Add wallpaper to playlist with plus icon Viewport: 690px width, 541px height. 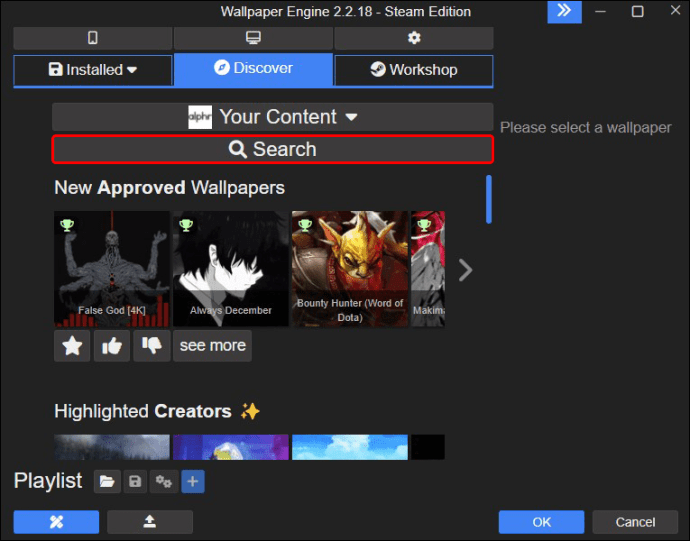[x=193, y=481]
